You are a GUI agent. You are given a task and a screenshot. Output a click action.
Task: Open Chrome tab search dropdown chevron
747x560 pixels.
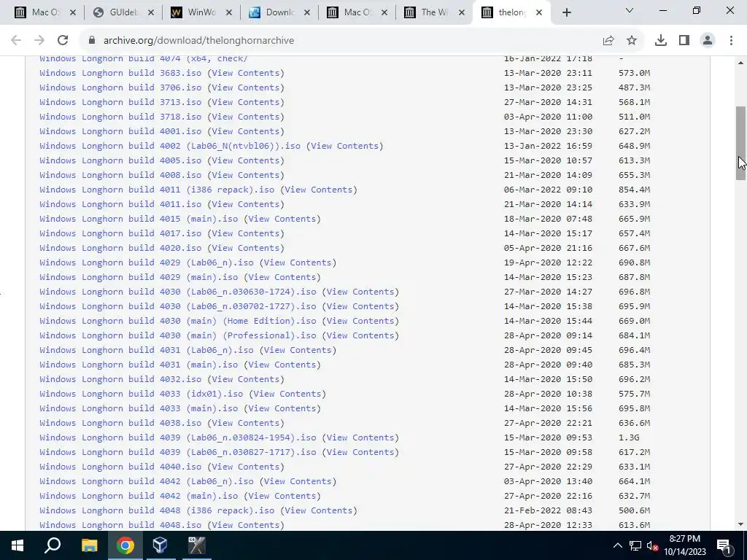630,10
